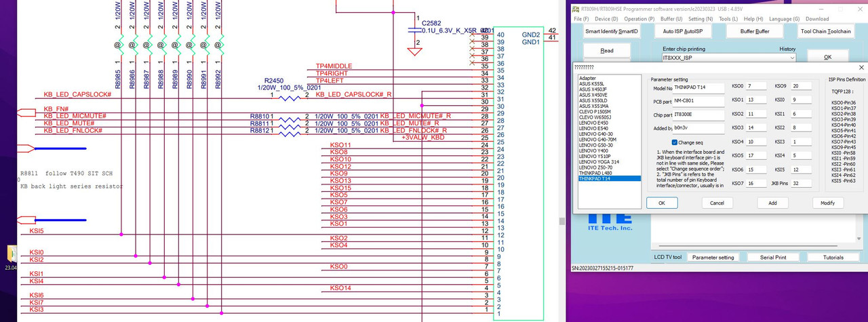Click the Added by input field
This screenshot has width=868, height=322.
point(698,128)
